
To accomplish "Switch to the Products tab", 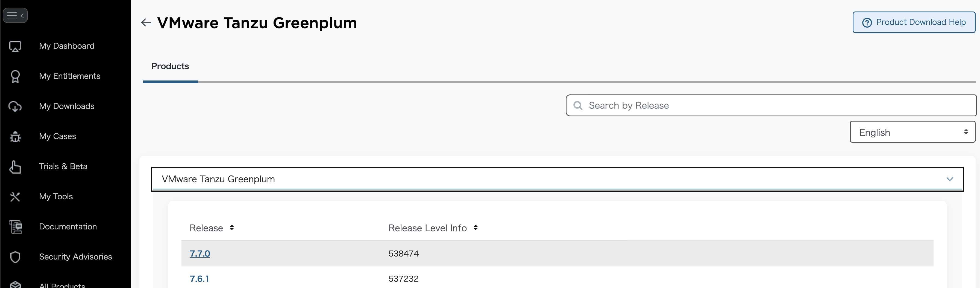I will 170,66.
